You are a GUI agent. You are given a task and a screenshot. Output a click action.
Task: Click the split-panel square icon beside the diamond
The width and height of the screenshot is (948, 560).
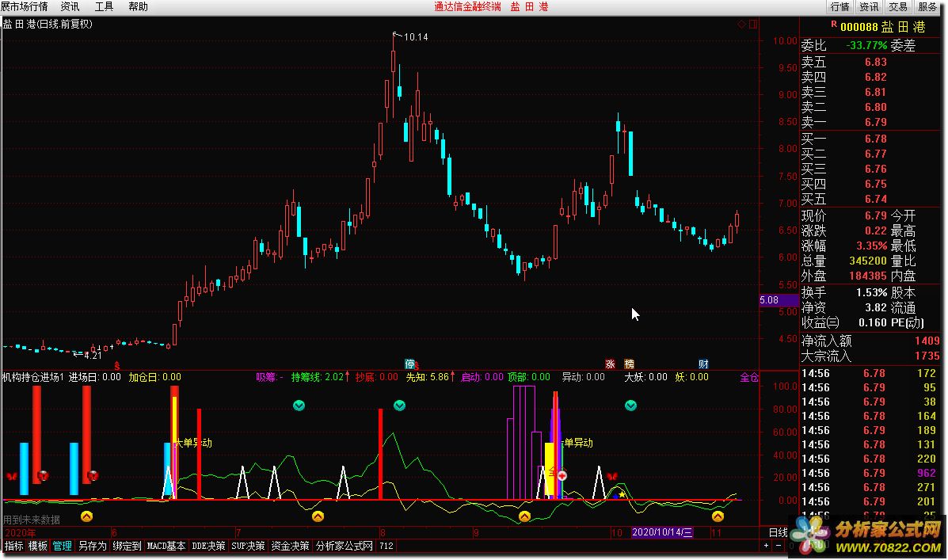pyautogui.click(x=753, y=25)
